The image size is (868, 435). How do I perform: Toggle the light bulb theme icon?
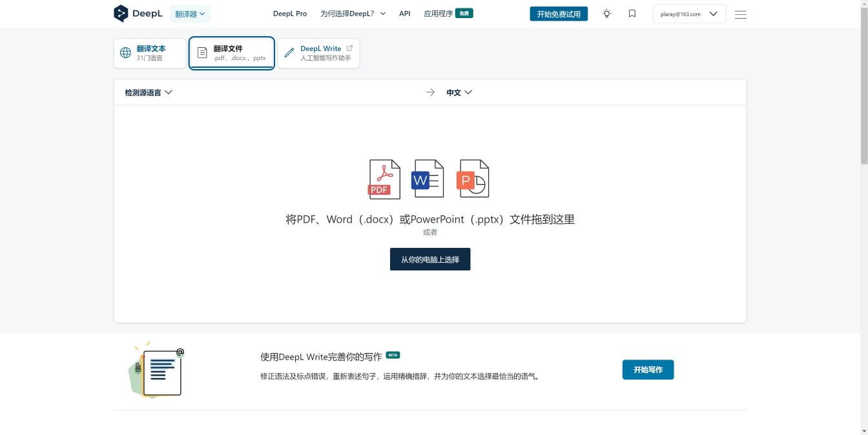tap(607, 14)
